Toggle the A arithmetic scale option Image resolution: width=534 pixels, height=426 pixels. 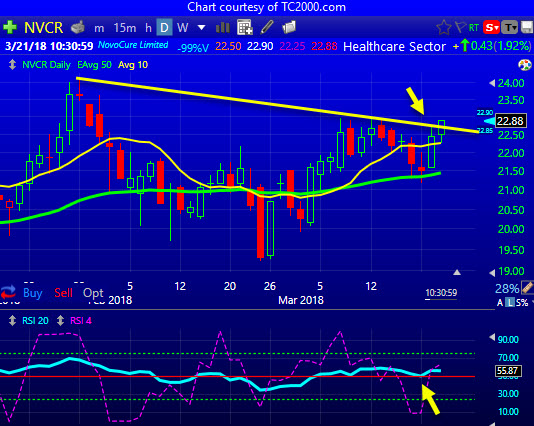500,302
